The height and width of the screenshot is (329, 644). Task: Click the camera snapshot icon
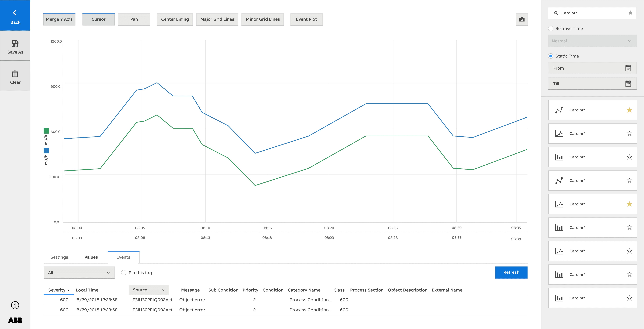click(x=521, y=20)
